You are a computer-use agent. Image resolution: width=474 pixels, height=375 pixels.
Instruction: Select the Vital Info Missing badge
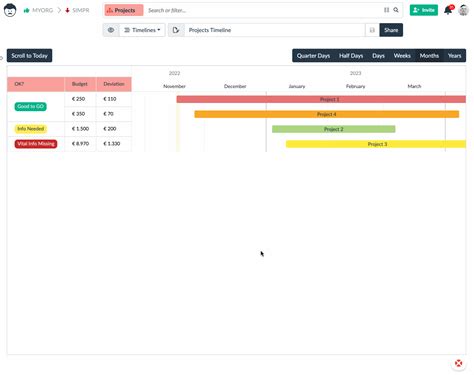point(36,144)
